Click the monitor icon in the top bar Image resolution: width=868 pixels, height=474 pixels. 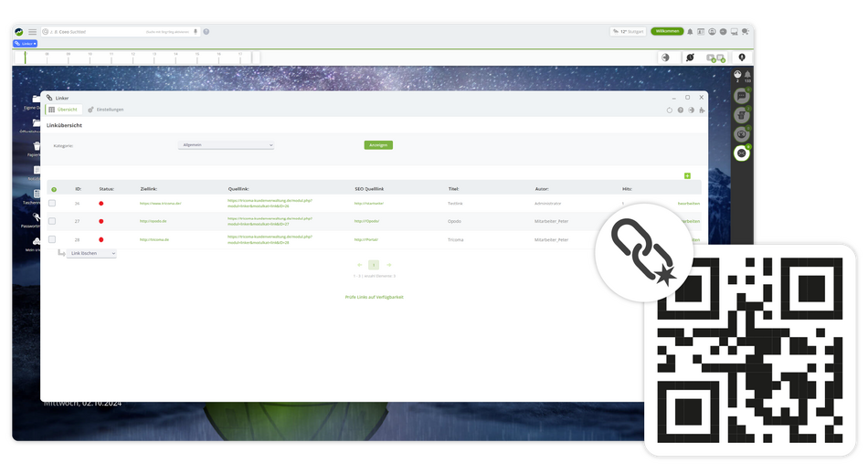[x=734, y=32]
